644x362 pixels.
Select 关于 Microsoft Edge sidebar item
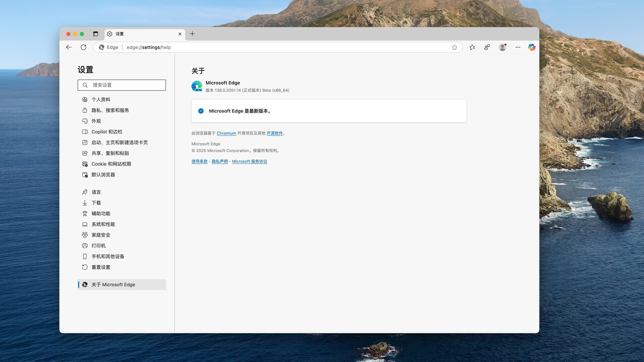pos(122,285)
